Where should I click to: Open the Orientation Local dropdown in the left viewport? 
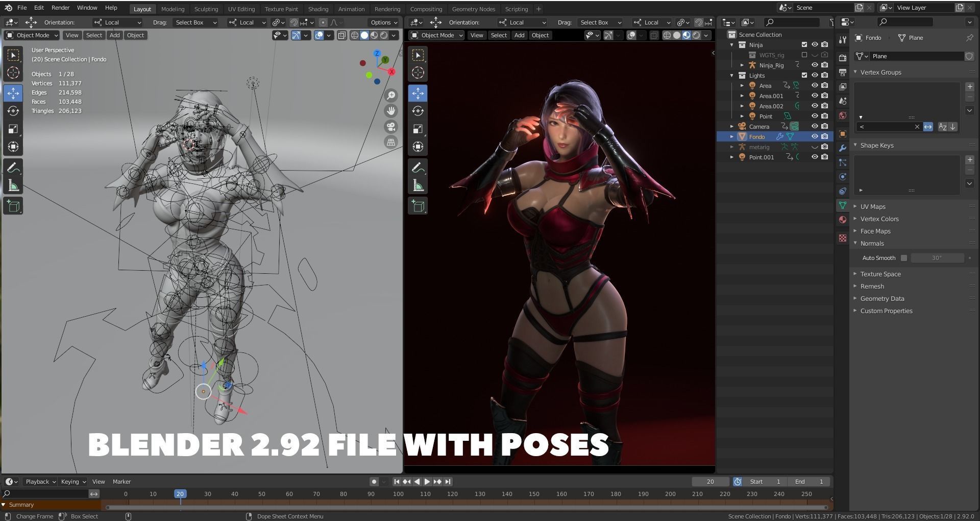click(117, 22)
